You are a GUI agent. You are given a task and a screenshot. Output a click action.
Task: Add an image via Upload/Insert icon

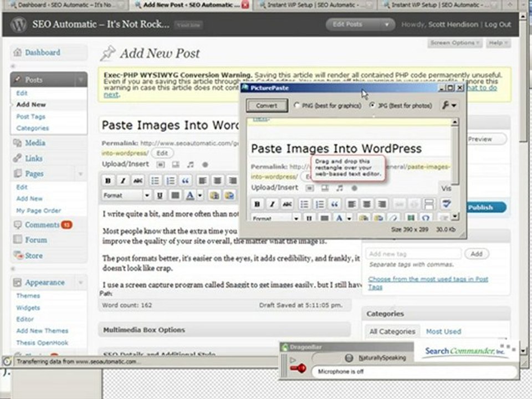(x=161, y=165)
